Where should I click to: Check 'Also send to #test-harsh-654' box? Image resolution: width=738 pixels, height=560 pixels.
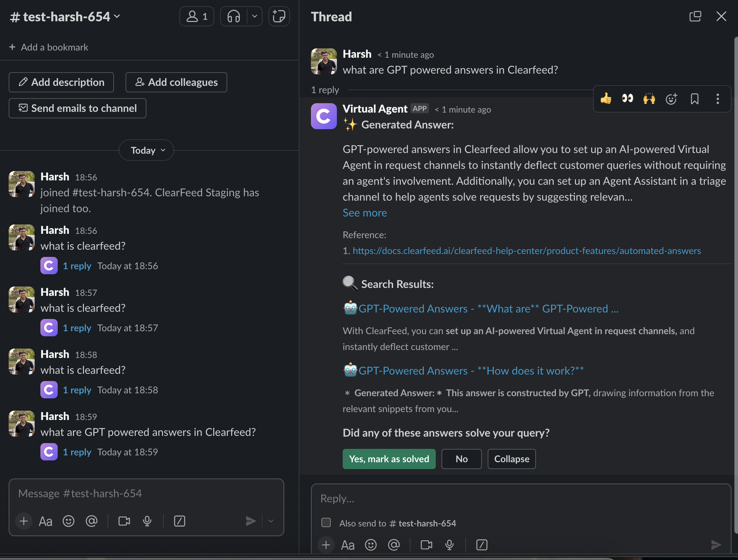click(x=326, y=523)
